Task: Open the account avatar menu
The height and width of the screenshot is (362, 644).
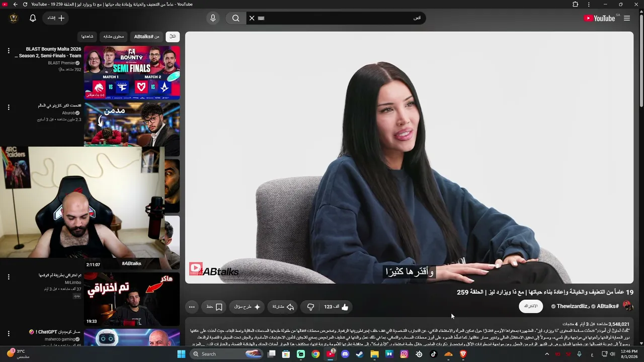Action: (14, 18)
